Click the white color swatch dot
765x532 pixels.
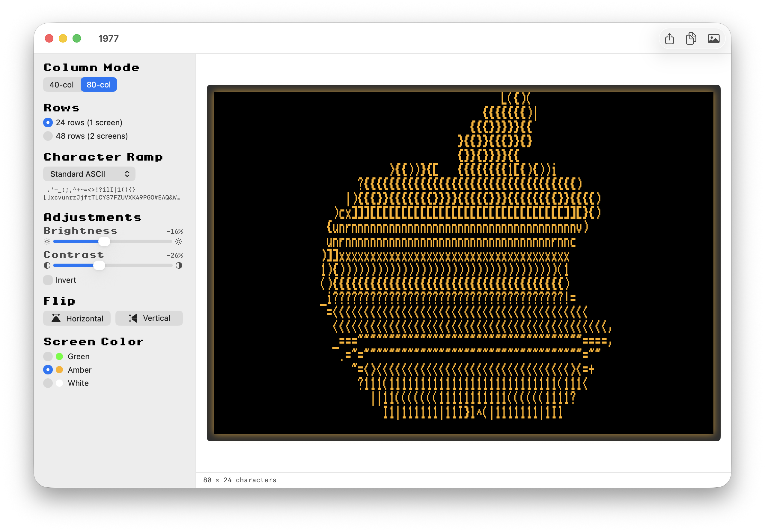[x=59, y=383]
